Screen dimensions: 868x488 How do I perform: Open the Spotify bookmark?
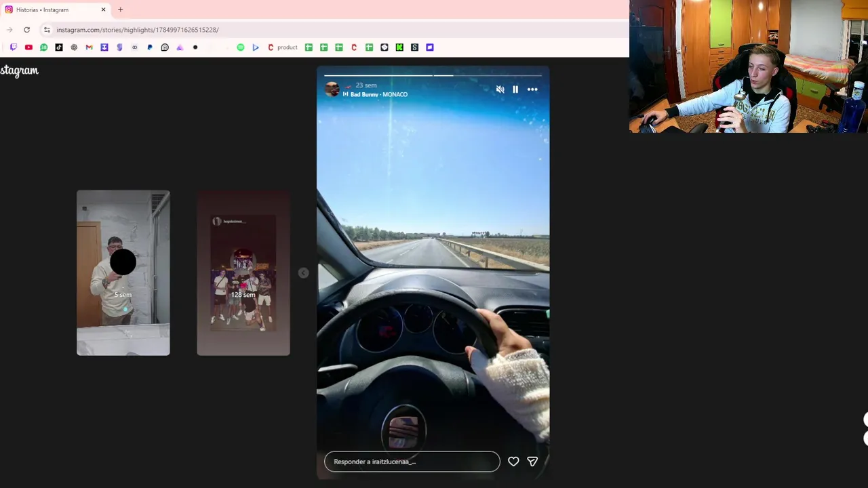[x=240, y=47]
